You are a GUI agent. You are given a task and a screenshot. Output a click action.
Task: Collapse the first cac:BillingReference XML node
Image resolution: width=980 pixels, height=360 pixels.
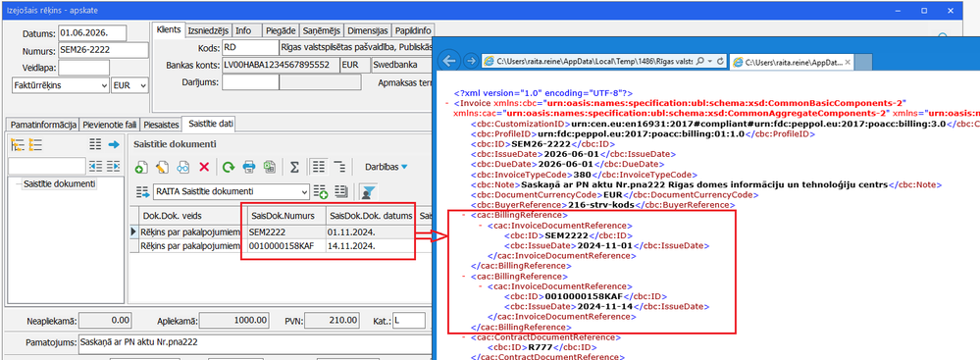coord(464,215)
